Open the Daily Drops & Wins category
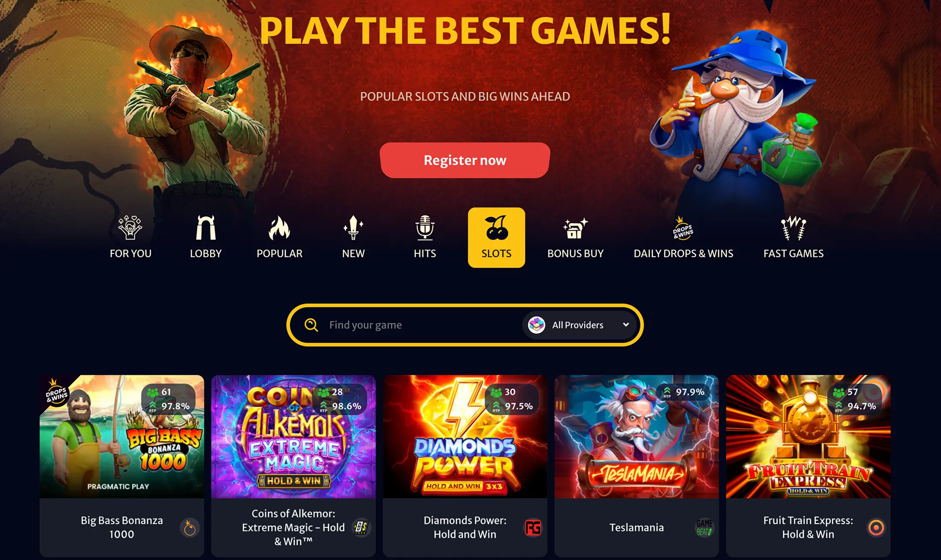This screenshot has width=941, height=560. [683, 237]
